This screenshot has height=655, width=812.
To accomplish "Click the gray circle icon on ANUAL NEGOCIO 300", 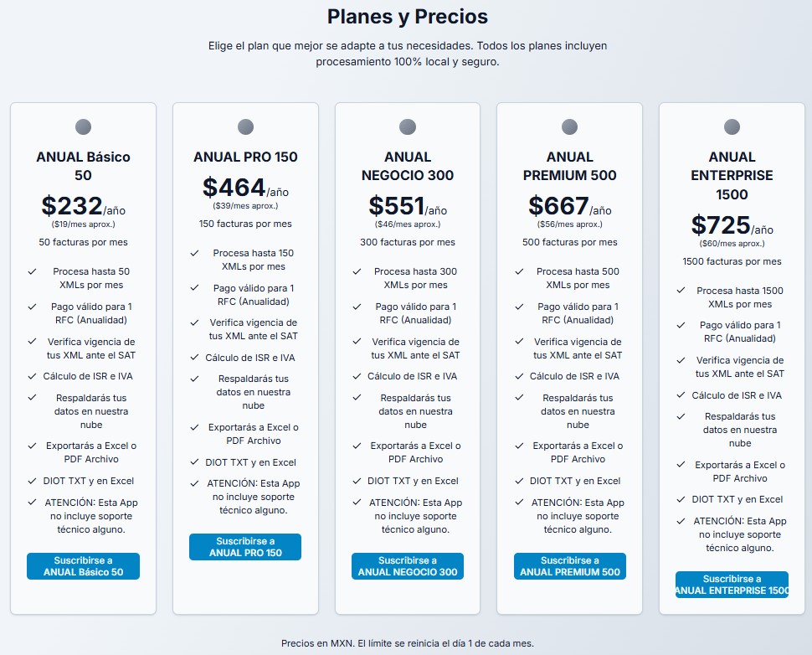I will [x=408, y=127].
